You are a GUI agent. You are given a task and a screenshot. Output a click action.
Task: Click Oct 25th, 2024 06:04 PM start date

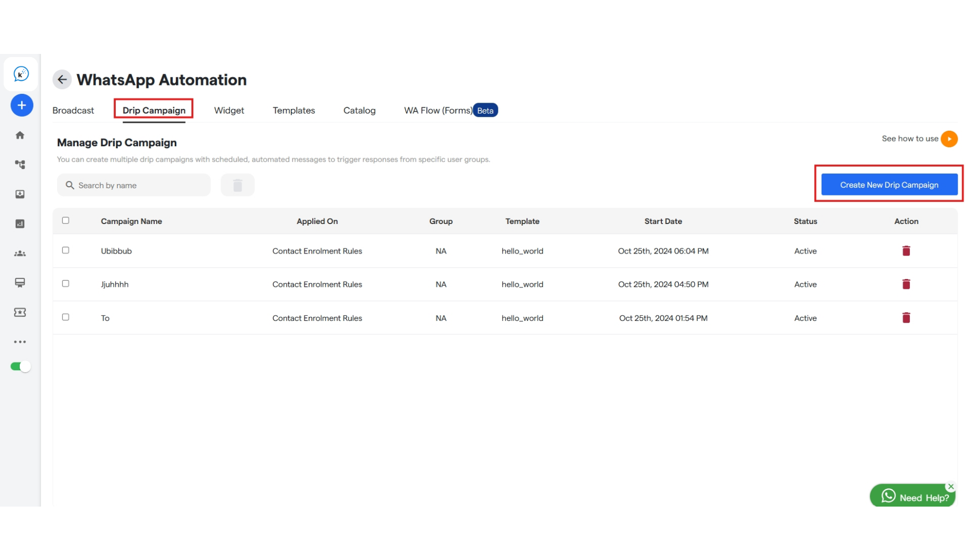pos(663,251)
